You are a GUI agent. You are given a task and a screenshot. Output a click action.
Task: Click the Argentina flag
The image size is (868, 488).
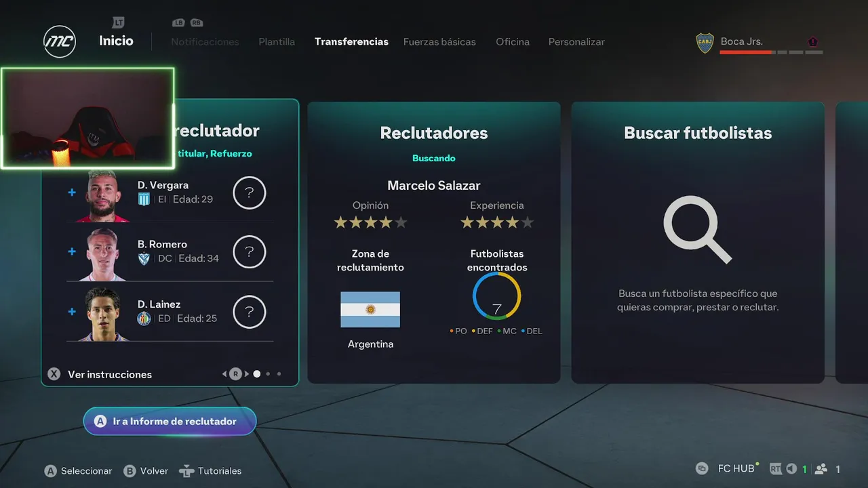click(x=370, y=310)
